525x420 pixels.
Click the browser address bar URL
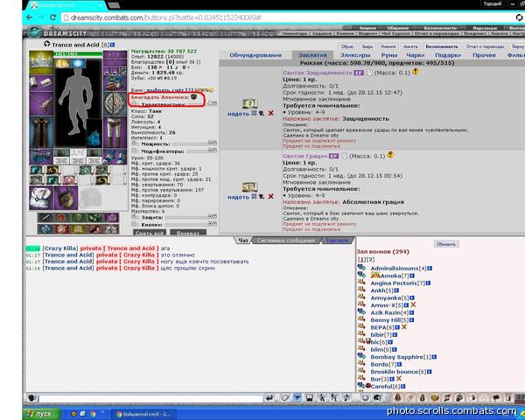point(165,17)
